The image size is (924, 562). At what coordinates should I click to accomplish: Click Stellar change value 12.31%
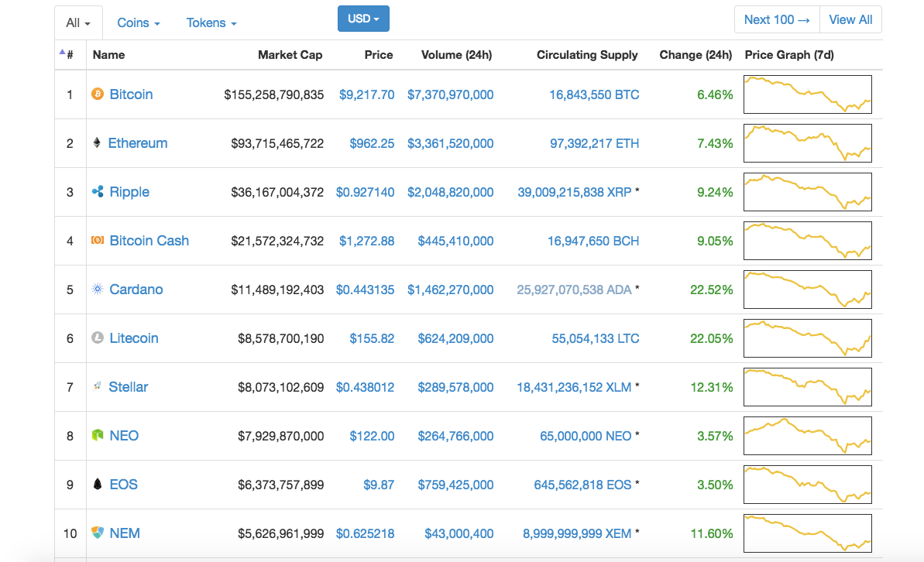point(711,388)
